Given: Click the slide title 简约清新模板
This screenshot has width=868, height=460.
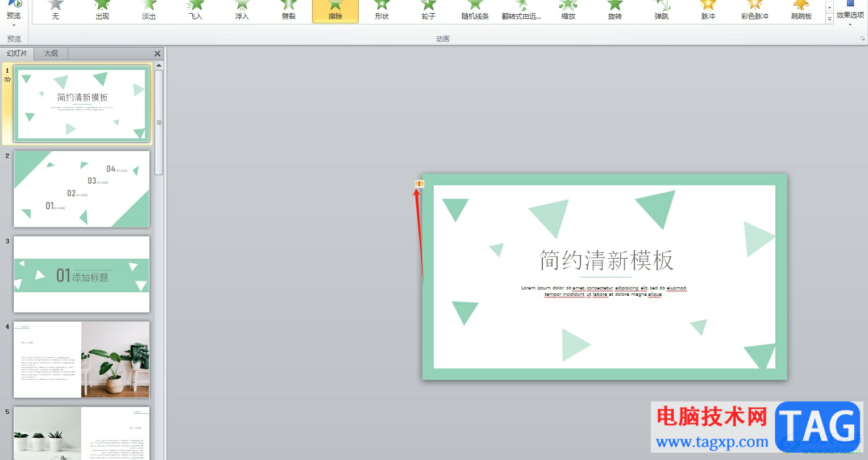Looking at the screenshot, I should click(606, 260).
